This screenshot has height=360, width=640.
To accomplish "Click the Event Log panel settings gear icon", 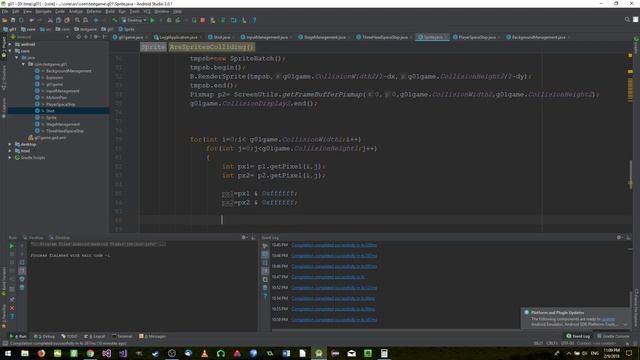I will (619, 237).
